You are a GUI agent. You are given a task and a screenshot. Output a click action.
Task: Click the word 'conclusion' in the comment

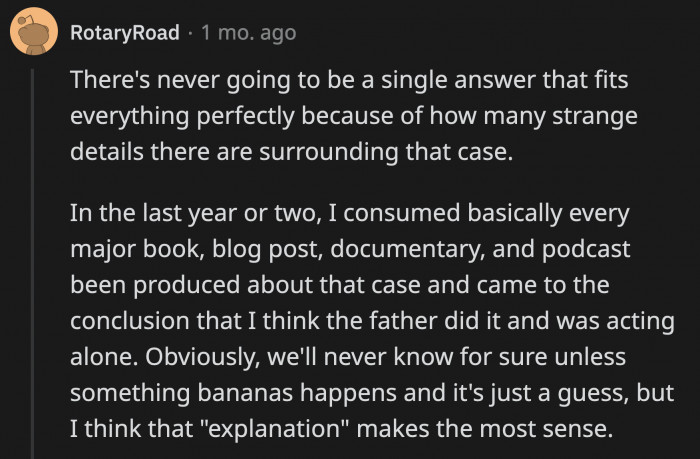tap(130, 321)
